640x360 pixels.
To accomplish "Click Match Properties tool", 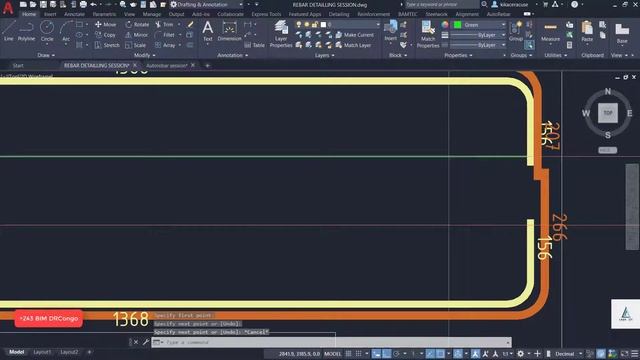I will point(428,34).
